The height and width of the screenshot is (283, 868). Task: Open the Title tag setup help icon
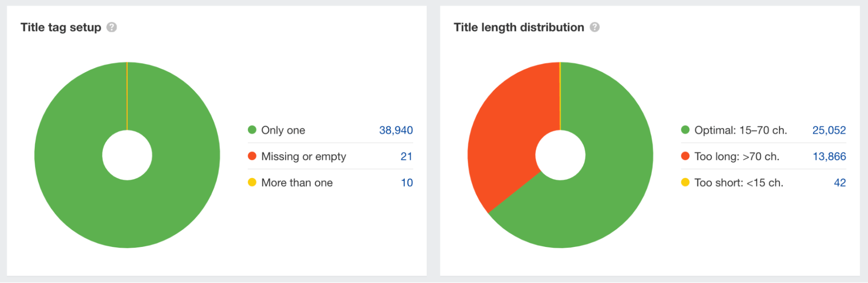tap(112, 27)
